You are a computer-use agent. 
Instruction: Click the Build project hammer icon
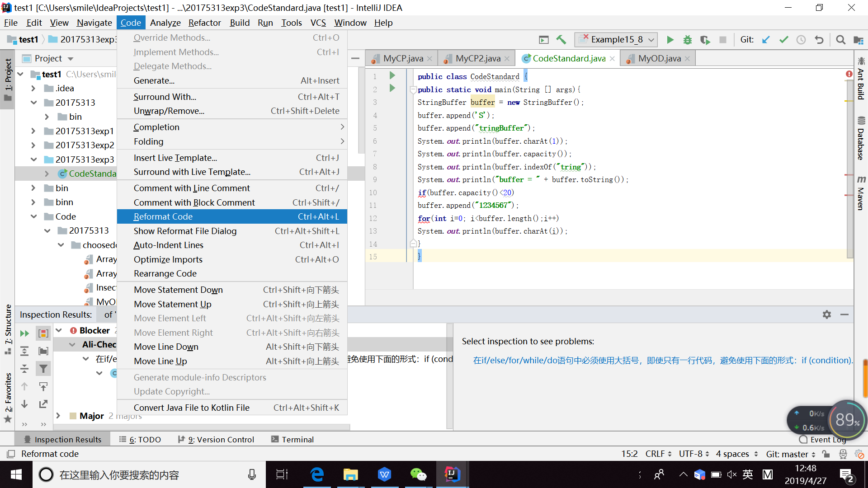pos(561,40)
